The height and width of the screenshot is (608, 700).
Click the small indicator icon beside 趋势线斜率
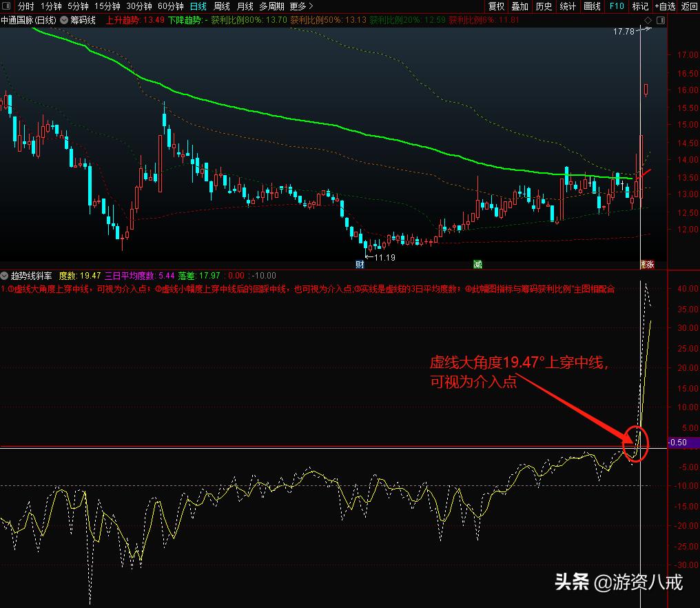pyautogui.click(x=6, y=274)
